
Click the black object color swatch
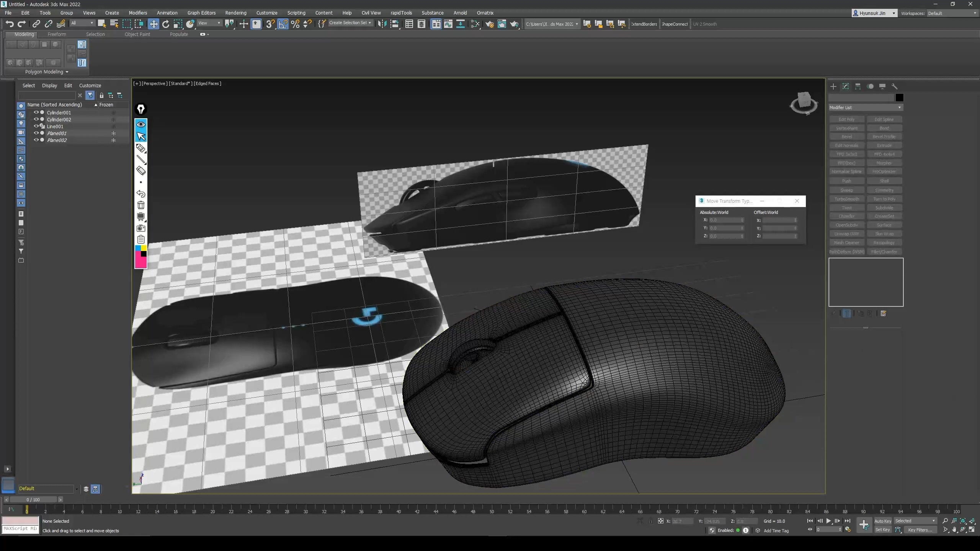(899, 98)
